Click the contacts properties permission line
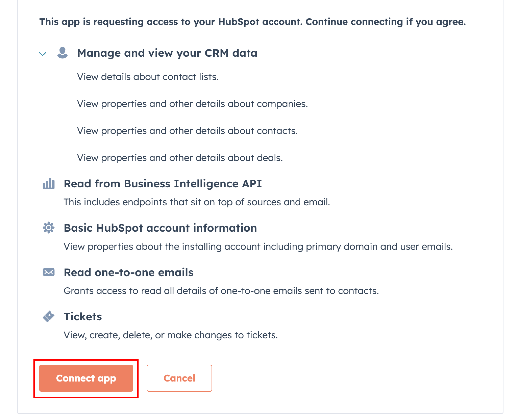 coord(187,131)
